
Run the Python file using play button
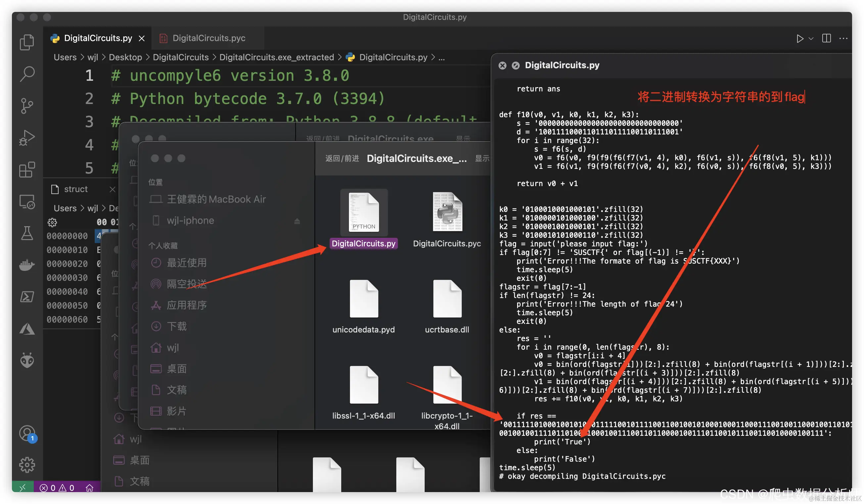coord(800,38)
